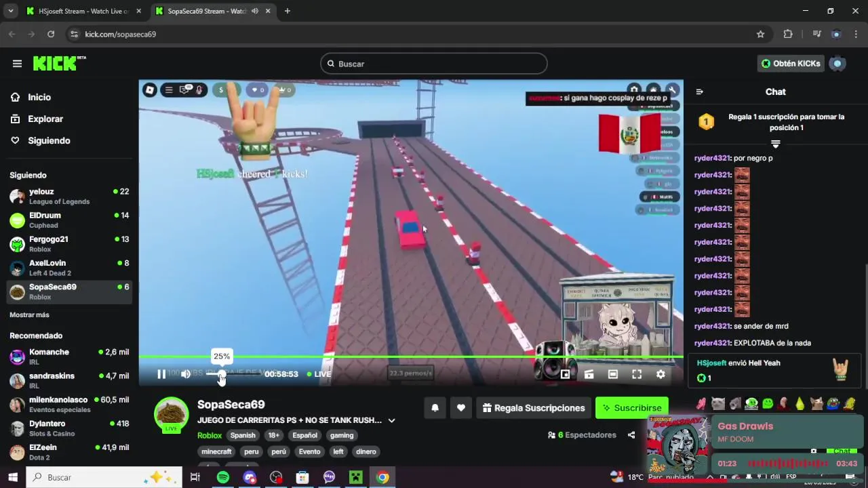Select the Spanish tag
The image size is (868, 488).
243,436
